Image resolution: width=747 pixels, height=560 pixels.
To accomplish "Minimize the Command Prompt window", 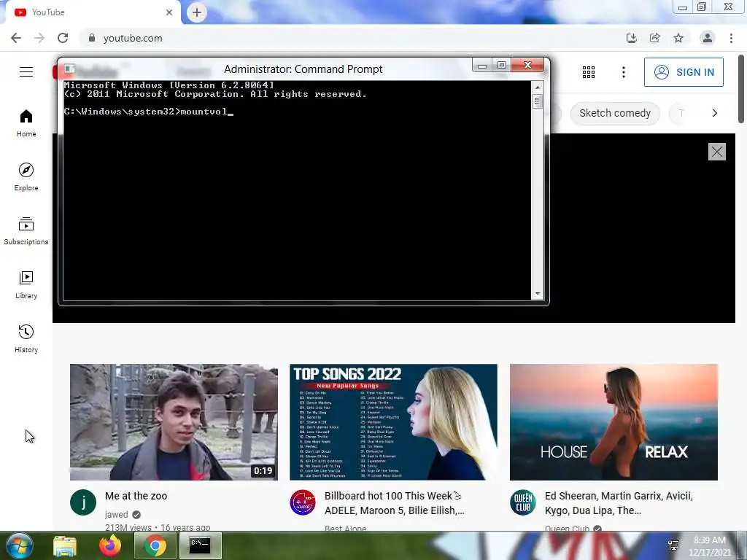I will click(x=482, y=65).
